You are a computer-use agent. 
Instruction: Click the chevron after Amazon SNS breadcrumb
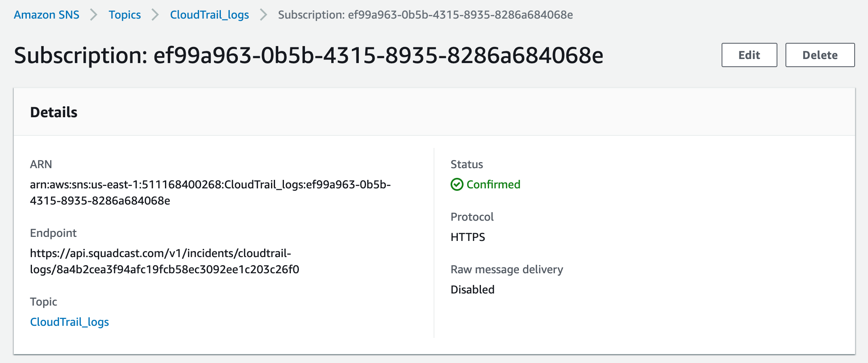click(x=94, y=15)
